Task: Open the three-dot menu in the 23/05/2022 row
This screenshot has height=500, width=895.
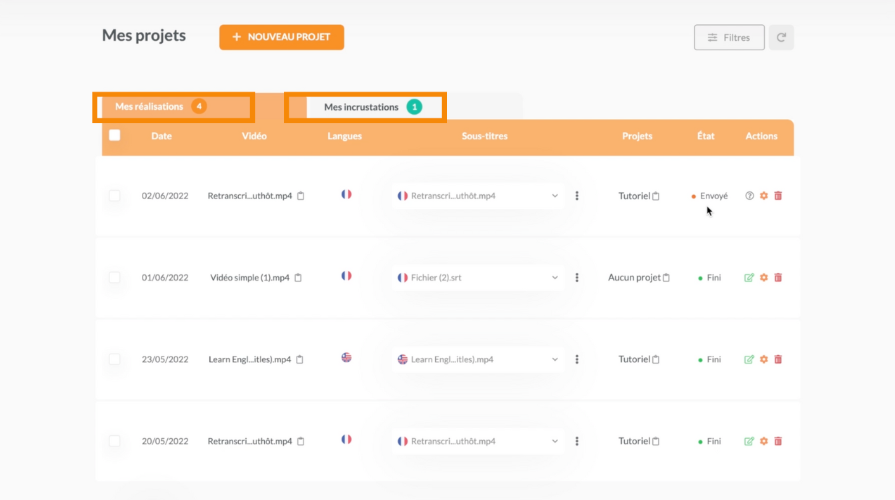Action: coord(577,359)
